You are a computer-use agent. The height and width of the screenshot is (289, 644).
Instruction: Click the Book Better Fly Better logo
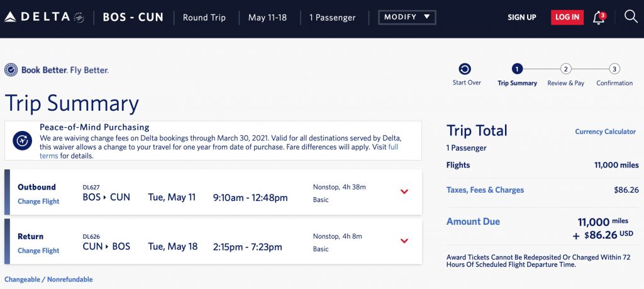(57, 70)
